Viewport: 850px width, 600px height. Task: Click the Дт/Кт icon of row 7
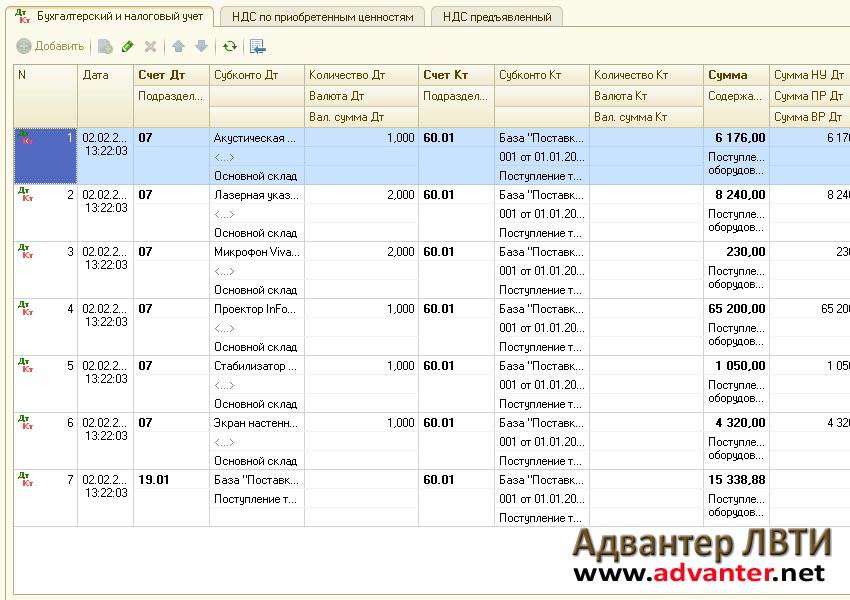pos(25,479)
